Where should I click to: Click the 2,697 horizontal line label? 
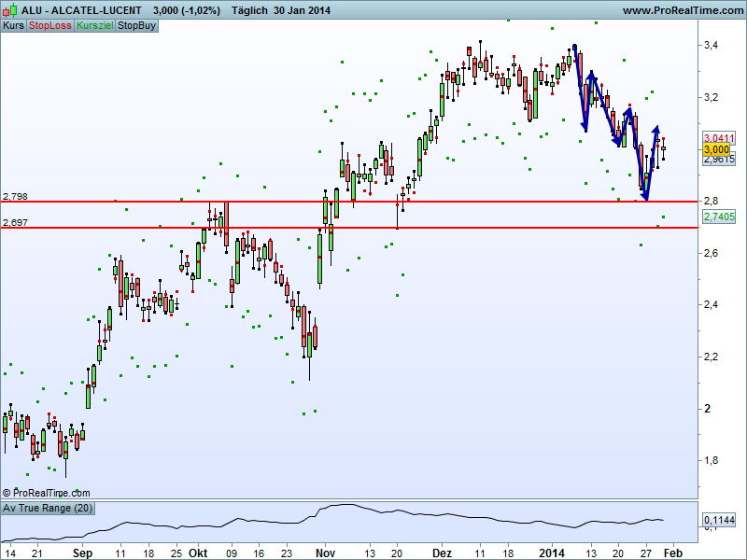15,222
